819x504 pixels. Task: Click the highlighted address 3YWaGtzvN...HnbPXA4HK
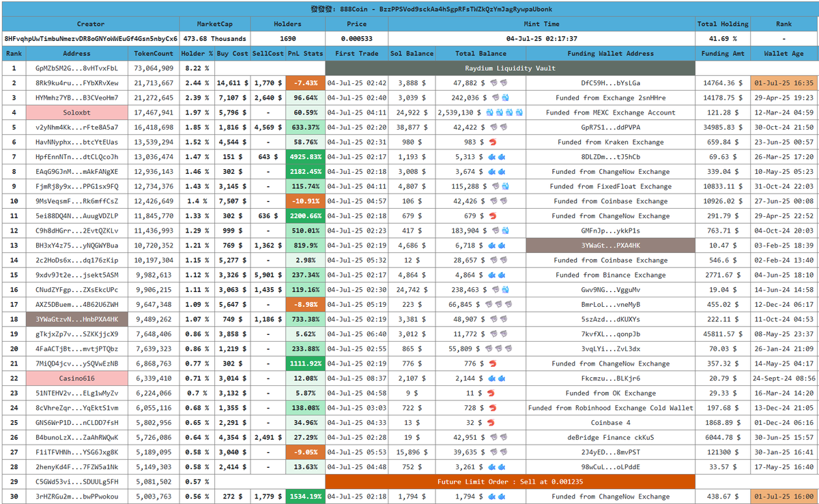tap(76, 319)
